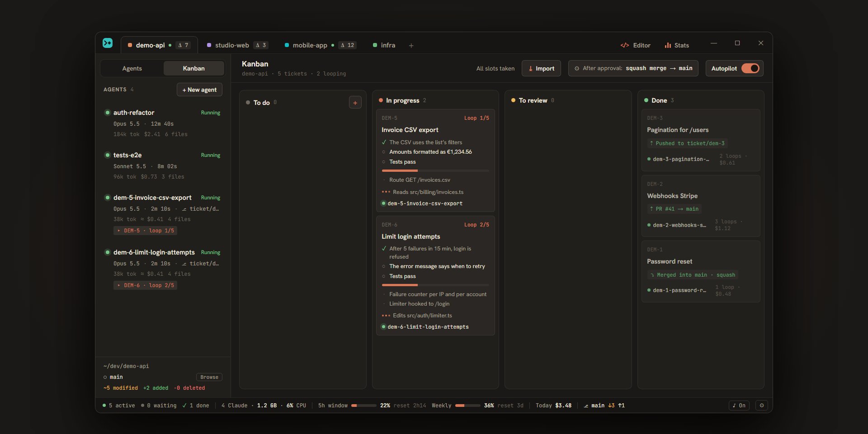Add a ticket to To do column

coord(355,103)
